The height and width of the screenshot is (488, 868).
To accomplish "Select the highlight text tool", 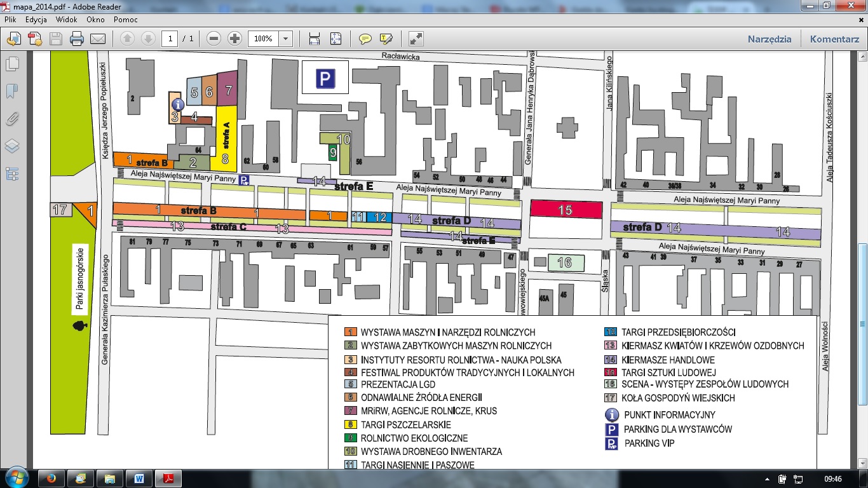I will pos(386,39).
